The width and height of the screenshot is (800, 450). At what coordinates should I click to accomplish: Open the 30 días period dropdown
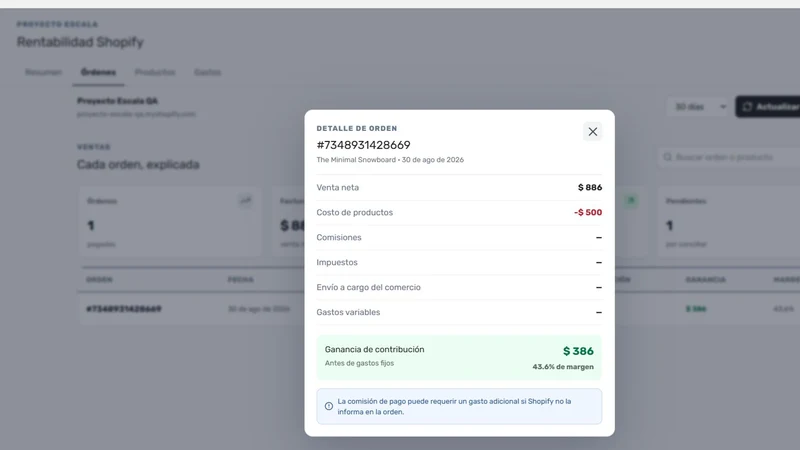pyautogui.click(x=697, y=107)
